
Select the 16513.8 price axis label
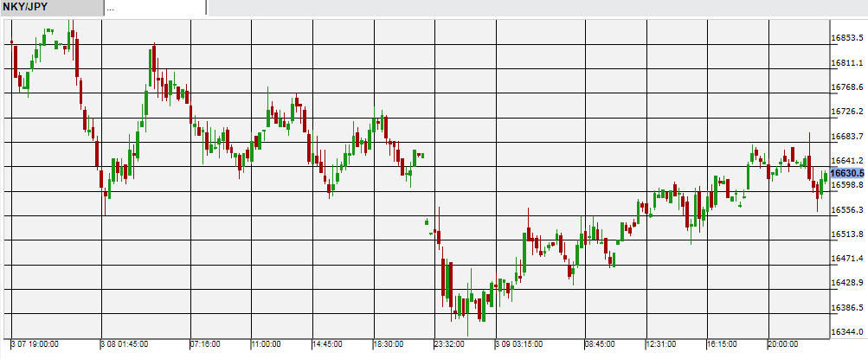click(847, 234)
